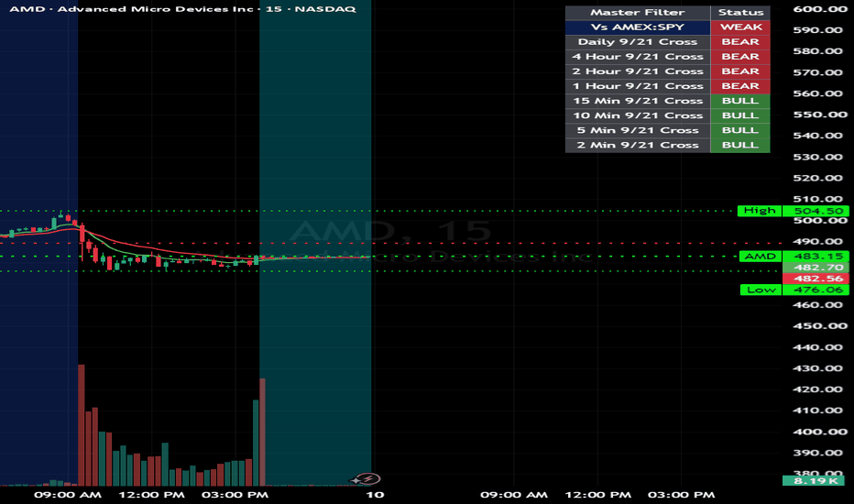Click the 510.00 price axis label
The height and width of the screenshot is (504, 854).
coord(818,199)
